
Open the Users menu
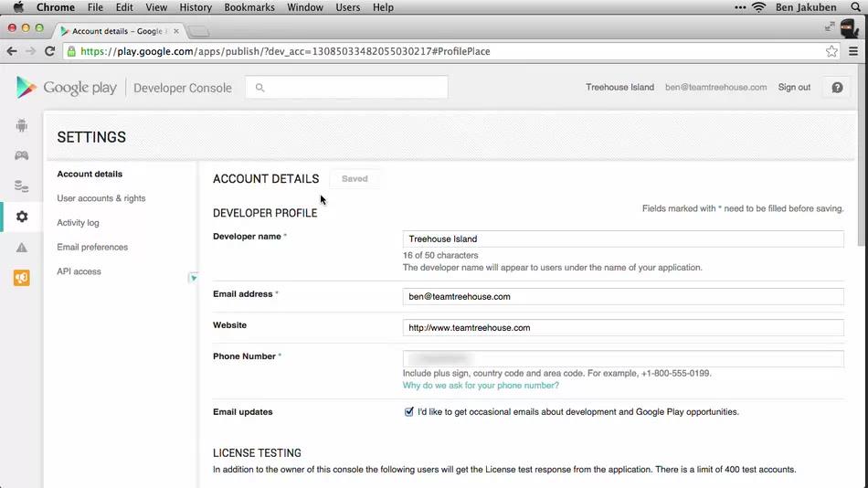(x=347, y=7)
